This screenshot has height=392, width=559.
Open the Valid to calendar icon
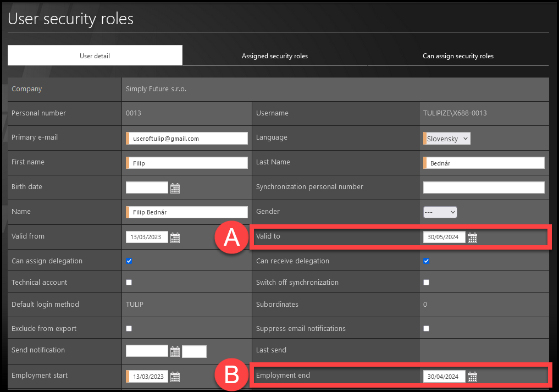472,238
